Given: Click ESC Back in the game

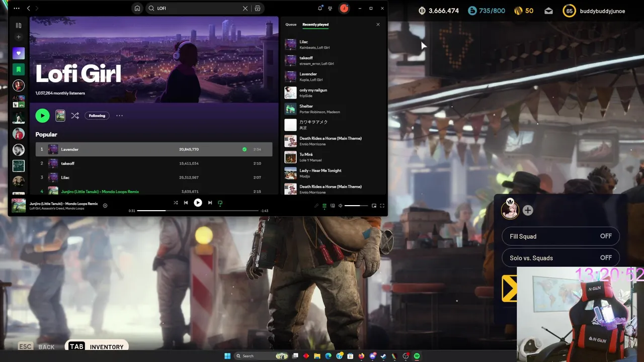Looking at the screenshot, I should click(36, 346).
